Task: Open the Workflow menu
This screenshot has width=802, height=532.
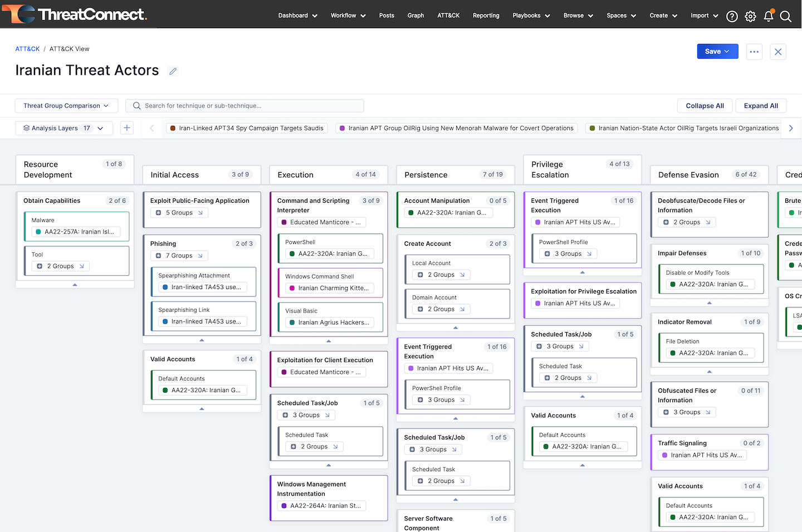Action: click(348, 16)
